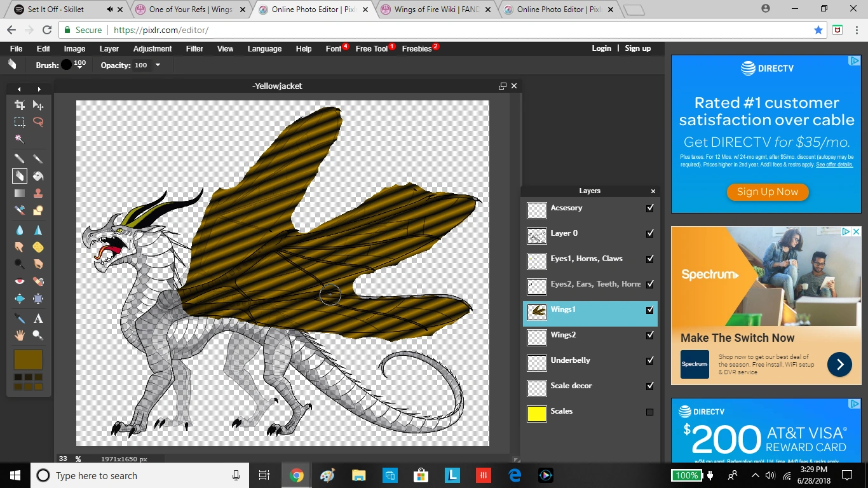Open the Filter menu
Image resolution: width=868 pixels, height=488 pixels.
(x=194, y=49)
